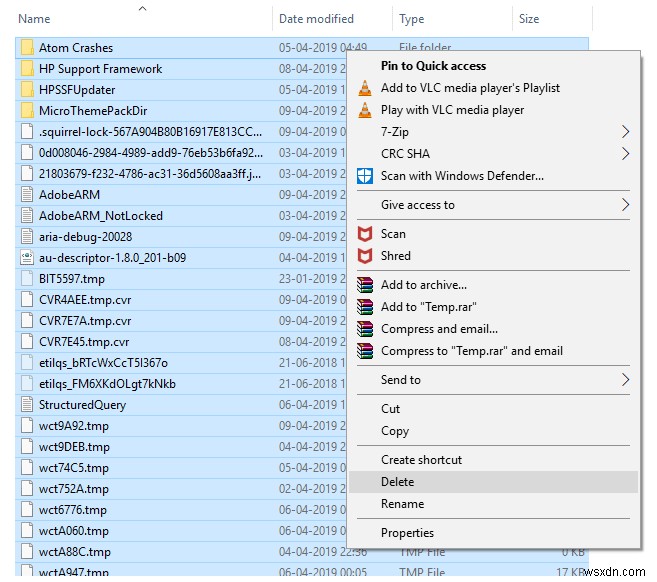This screenshot has width=657, height=582.
Task: Click the MicroThemePackDir folder icon
Action: tap(27, 111)
